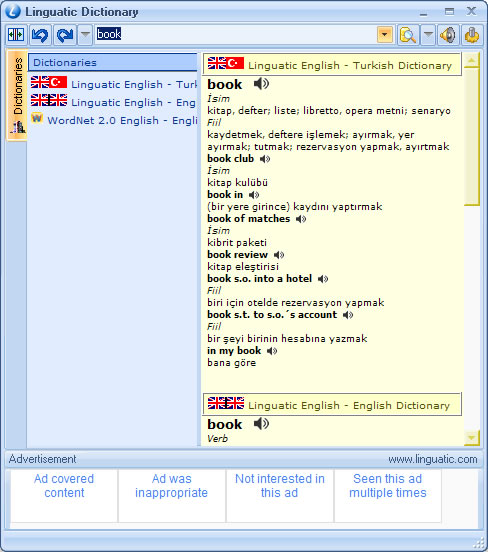Click the microphone joystick toolbar icon
Viewport: 488px width, 552px height.
(x=472, y=35)
